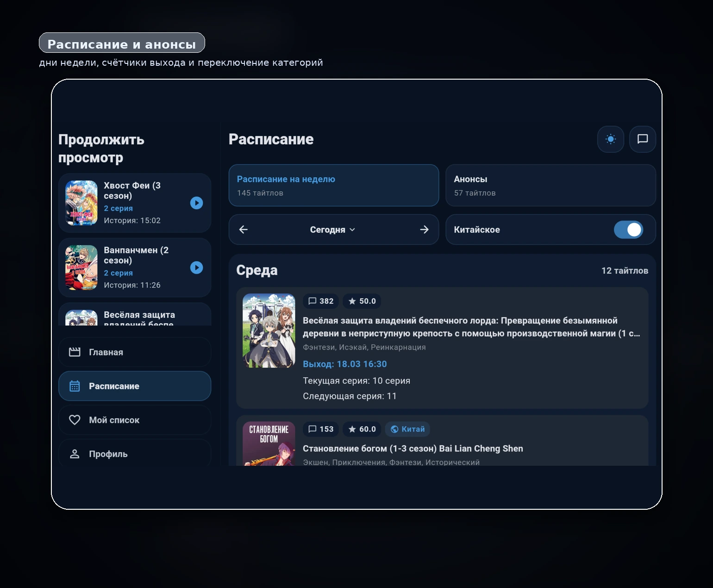Resume Ванпанчмен with the play button
This screenshot has width=713, height=588.
[x=196, y=268]
